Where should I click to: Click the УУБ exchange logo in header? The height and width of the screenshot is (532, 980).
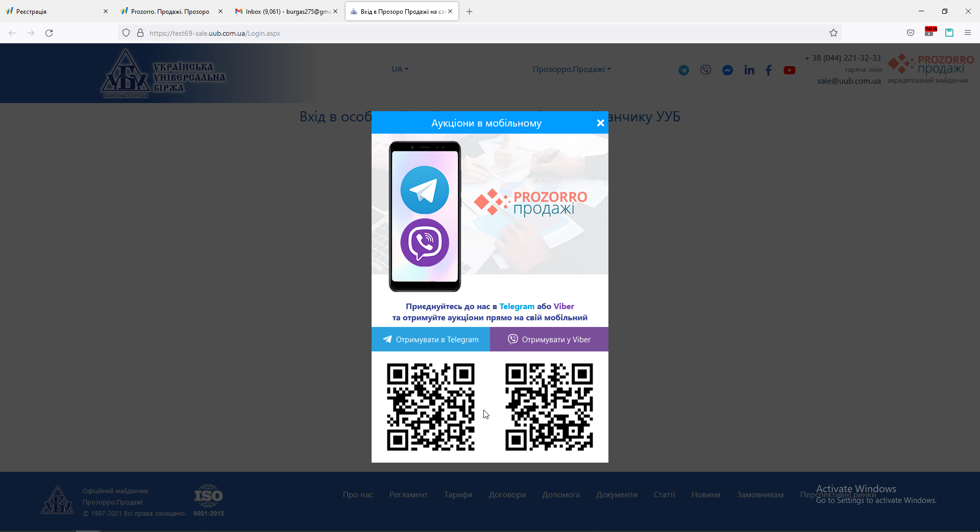163,73
